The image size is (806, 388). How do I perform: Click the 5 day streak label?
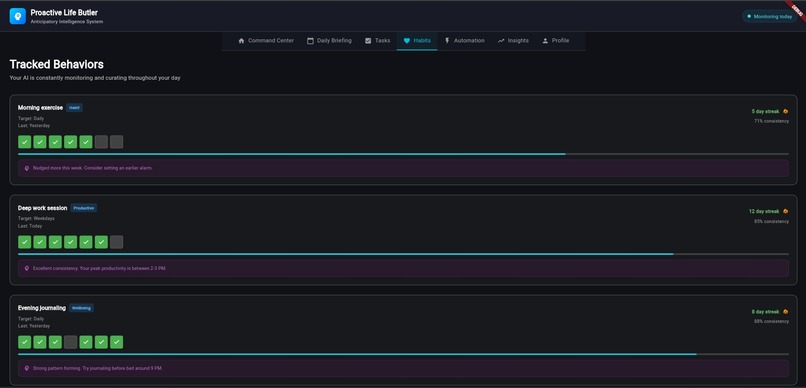pos(765,112)
